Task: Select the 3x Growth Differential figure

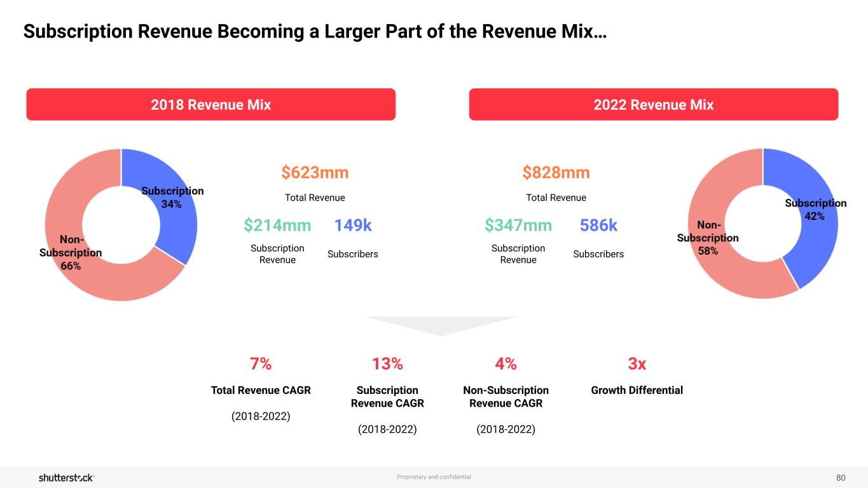Action: coord(637,364)
